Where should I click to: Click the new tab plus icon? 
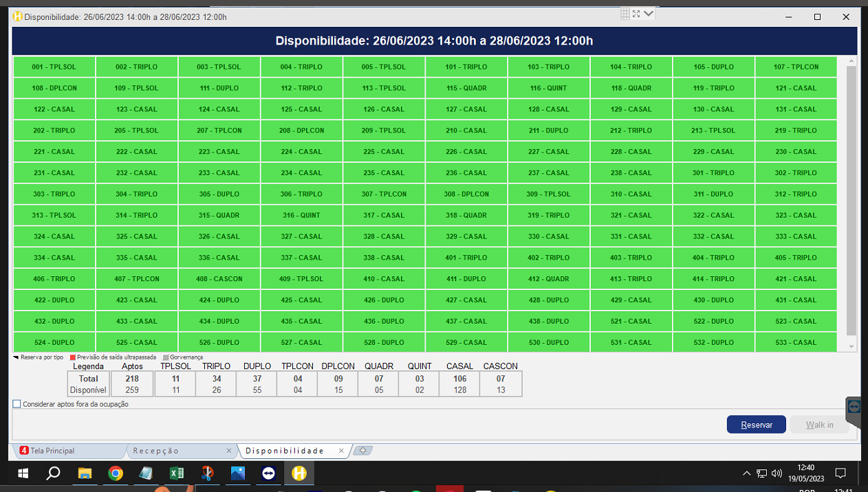pos(362,451)
